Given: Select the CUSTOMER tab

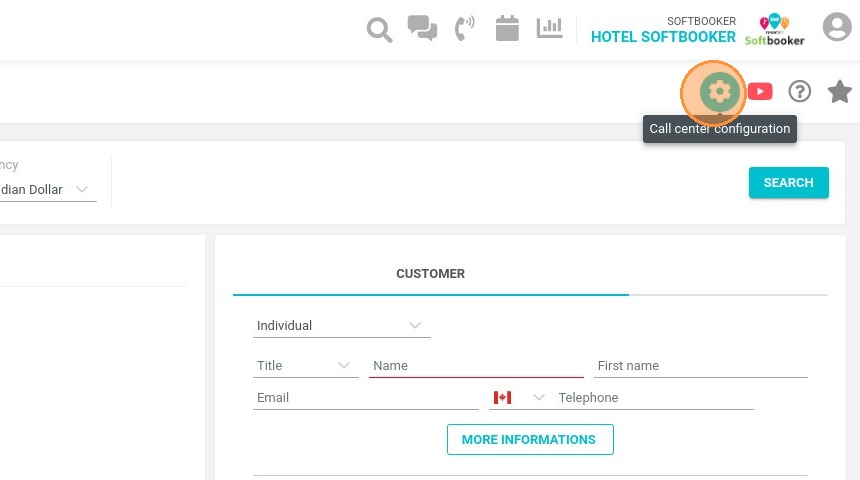Looking at the screenshot, I should point(431,274).
